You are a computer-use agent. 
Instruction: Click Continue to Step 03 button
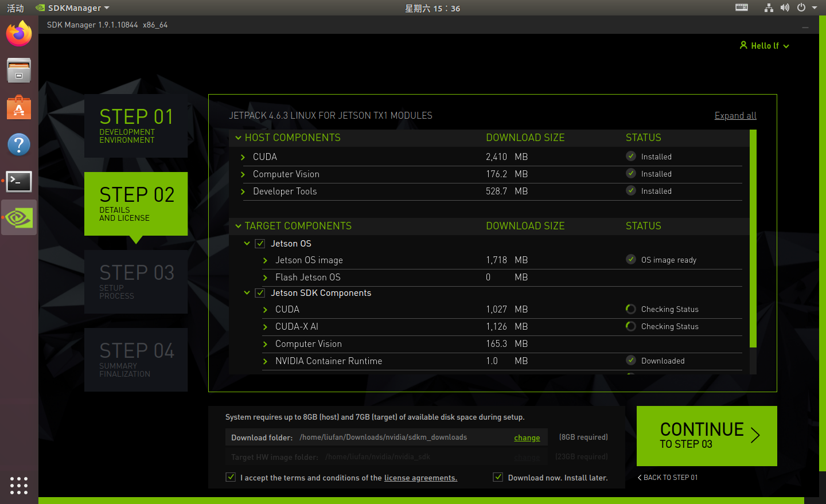click(x=707, y=436)
